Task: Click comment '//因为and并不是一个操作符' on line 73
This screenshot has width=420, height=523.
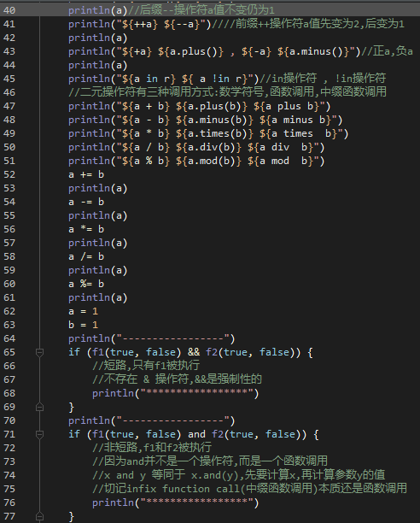Action: tap(210, 461)
